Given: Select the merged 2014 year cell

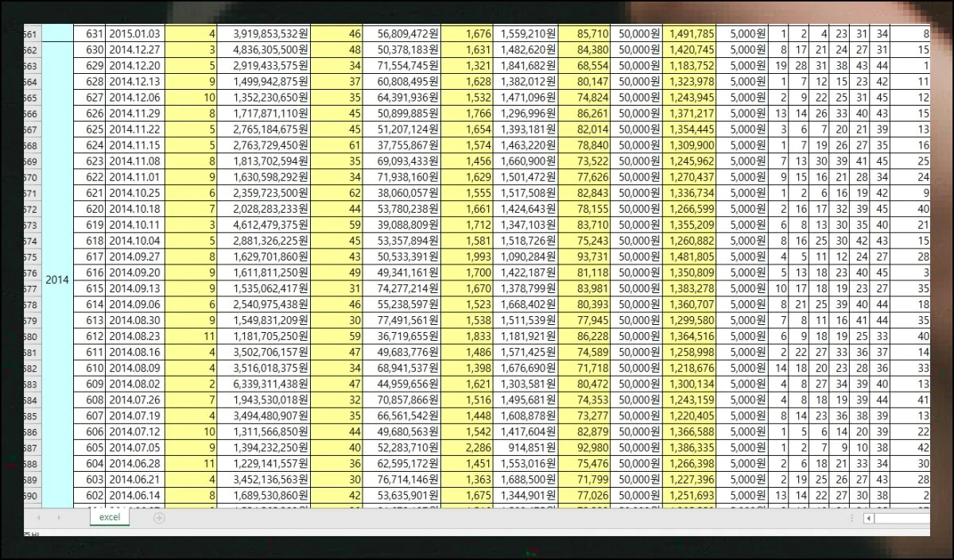Looking at the screenshot, I should click(x=56, y=280).
